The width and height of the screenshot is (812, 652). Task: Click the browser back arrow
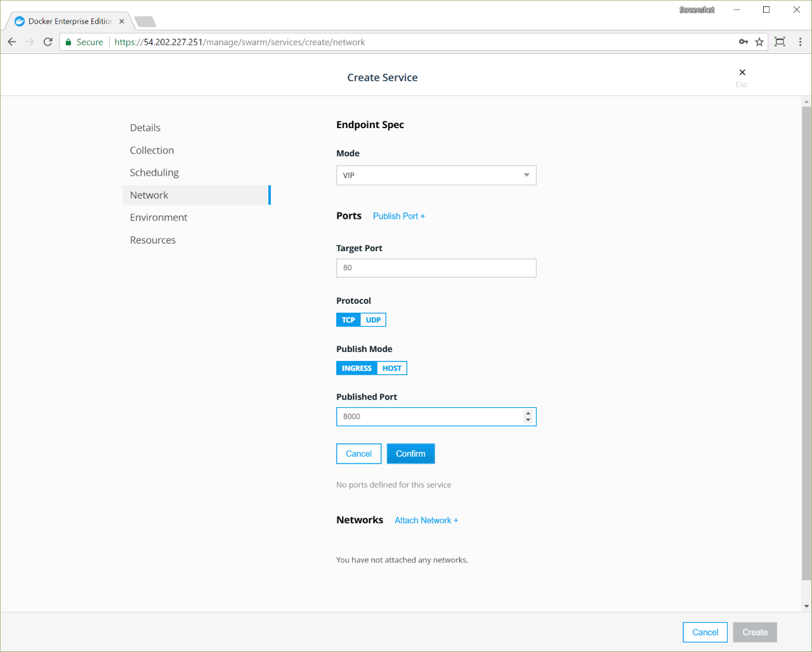point(12,42)
